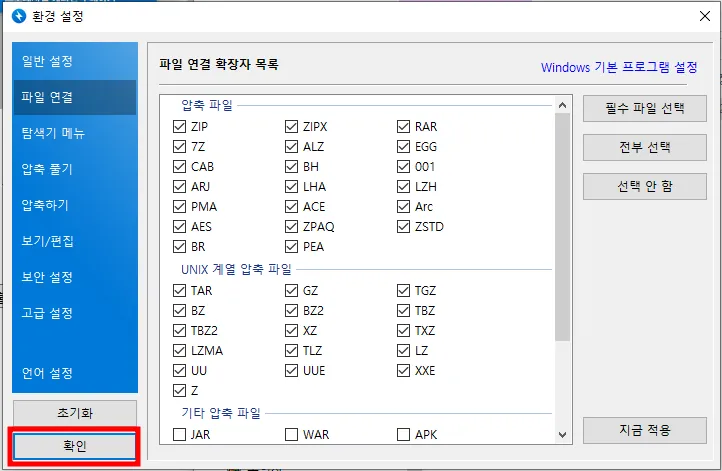The height and width of the screenshot is (471, 722).
Task: Uncheck the ZIPX extension checkbox
Action: (291, 126)
